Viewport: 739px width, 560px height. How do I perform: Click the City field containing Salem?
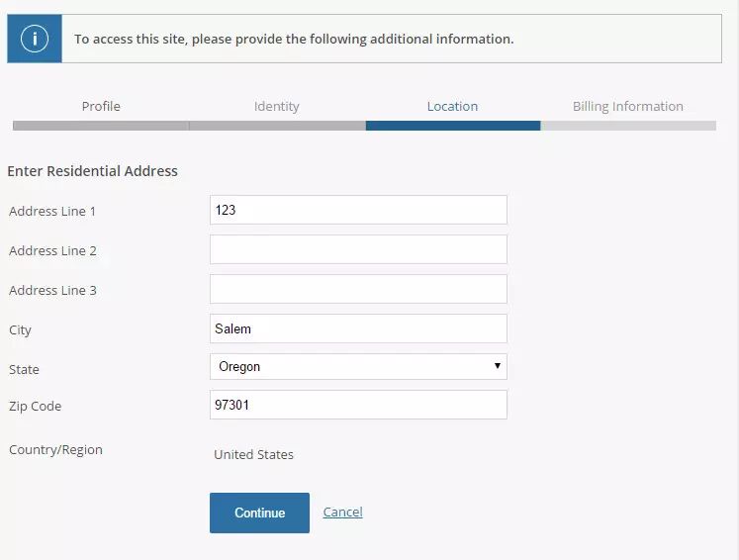[358, 328]
